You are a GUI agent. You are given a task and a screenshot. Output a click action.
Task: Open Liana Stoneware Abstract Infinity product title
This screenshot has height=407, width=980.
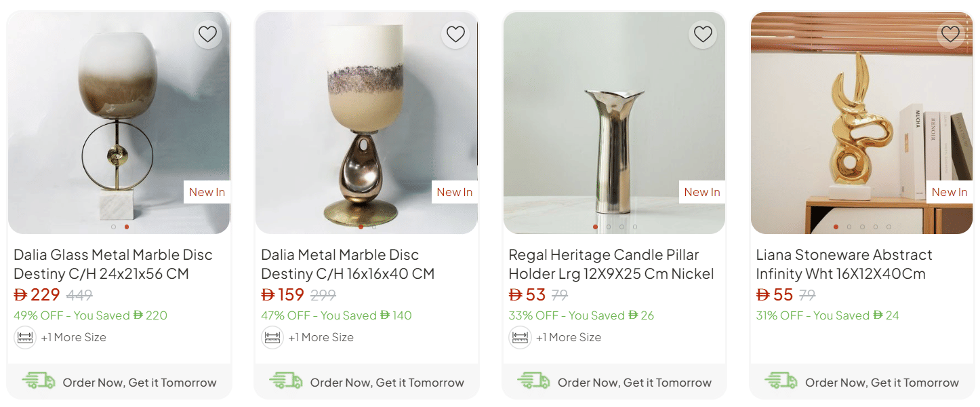[x=844, y=264]
